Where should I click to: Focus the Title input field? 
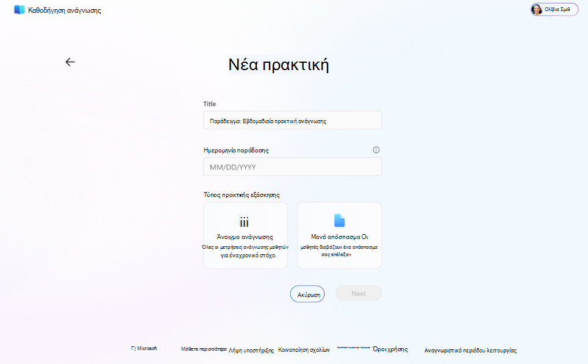[293, 120]
